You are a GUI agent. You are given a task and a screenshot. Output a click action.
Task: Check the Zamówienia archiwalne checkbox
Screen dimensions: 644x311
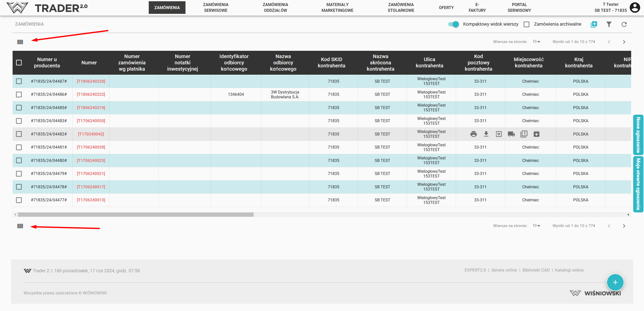click(x=526, y=24)
